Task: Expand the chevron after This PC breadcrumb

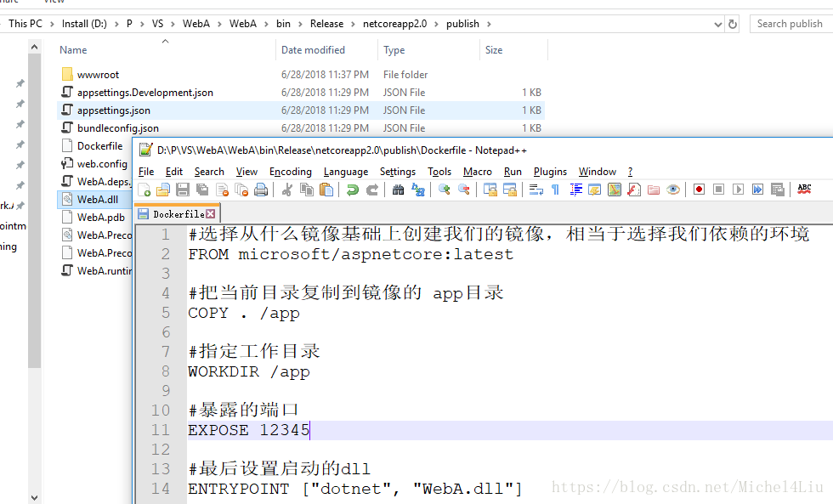Action: click(x=52, y=24)
